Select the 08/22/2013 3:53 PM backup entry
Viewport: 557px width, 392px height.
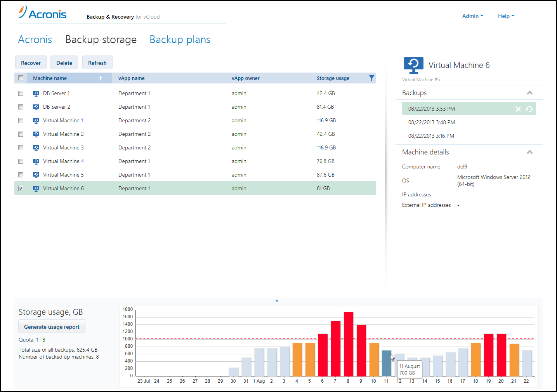tap(469, 109)
